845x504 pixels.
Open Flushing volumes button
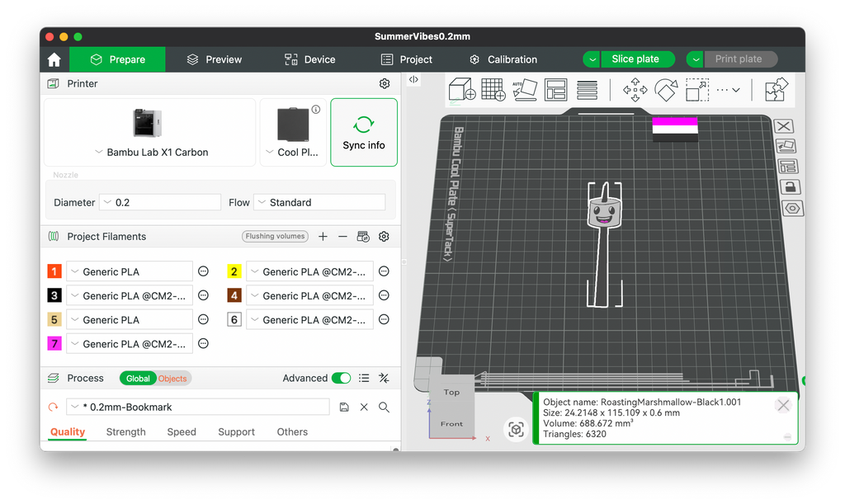click(275, 237)
